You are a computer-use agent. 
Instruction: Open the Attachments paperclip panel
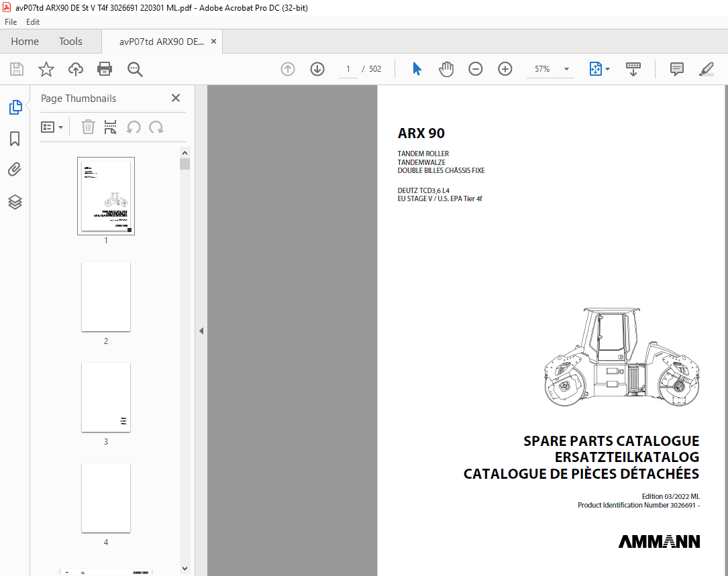pyautogui.click(x=15, y=170)
